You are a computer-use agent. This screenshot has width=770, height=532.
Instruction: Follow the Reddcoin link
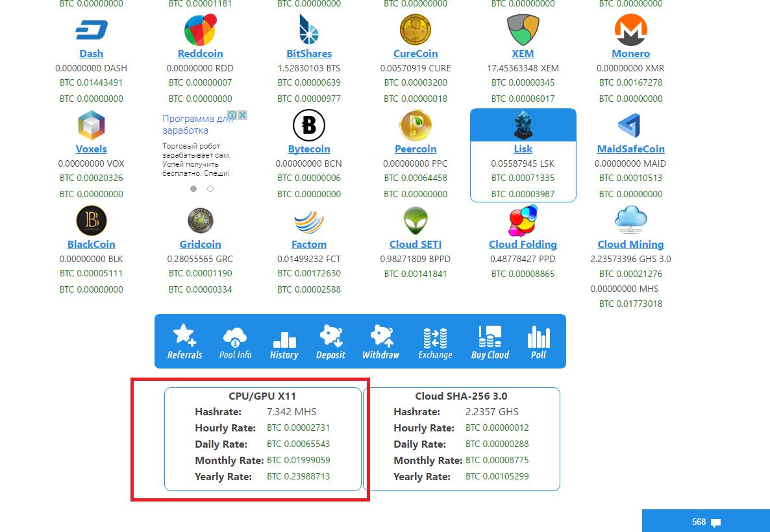(x=201, y=53)
